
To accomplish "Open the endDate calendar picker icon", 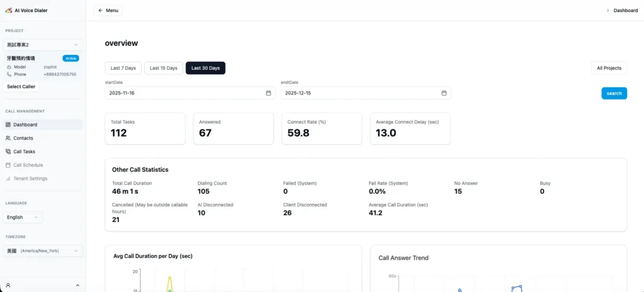I will point(444,93).
